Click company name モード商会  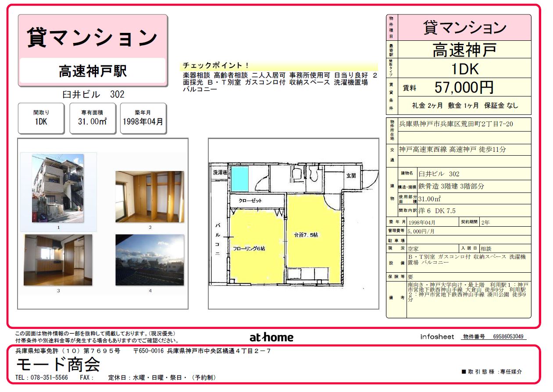(x=58, y=364)
